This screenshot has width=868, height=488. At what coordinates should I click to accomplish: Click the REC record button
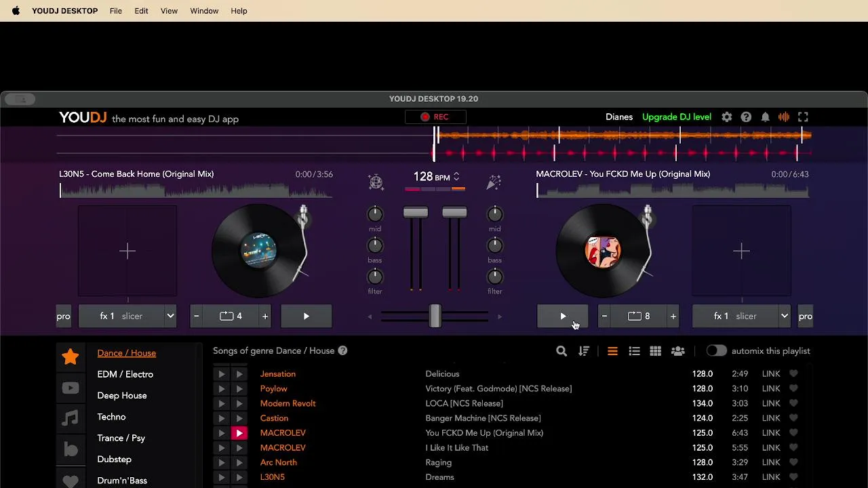(x=435, y=117)
